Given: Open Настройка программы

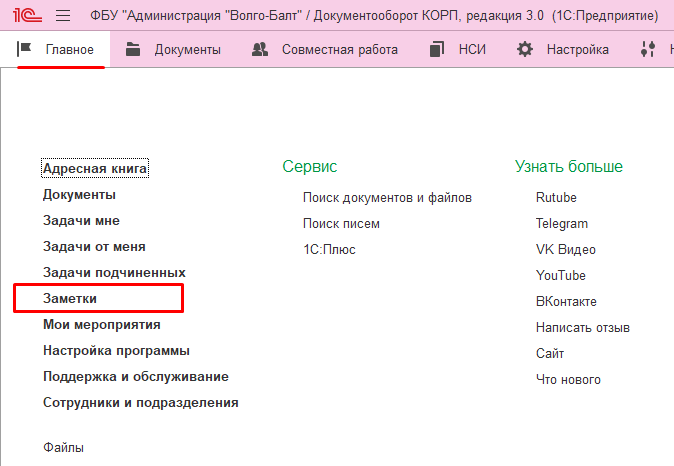Looking at the screenshot, I should pos(116,351).
